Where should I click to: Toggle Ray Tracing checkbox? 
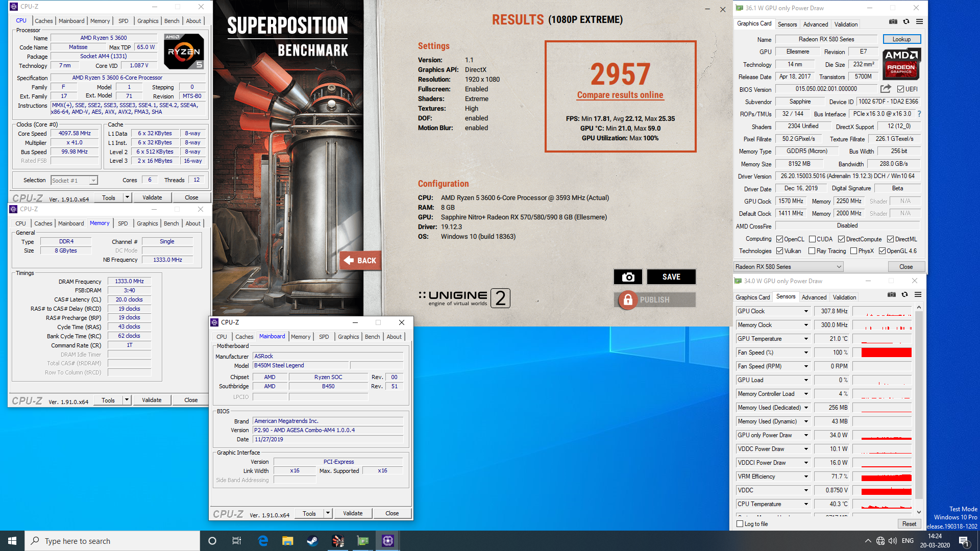coord(812,251)
